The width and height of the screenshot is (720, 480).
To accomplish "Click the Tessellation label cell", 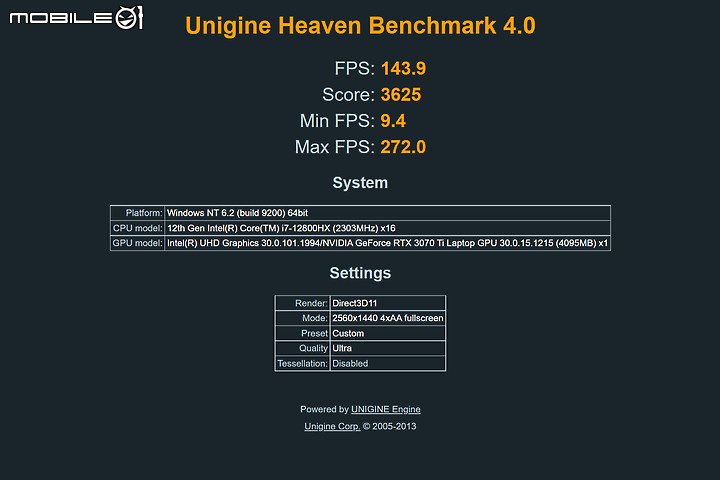I will point(302,363).
